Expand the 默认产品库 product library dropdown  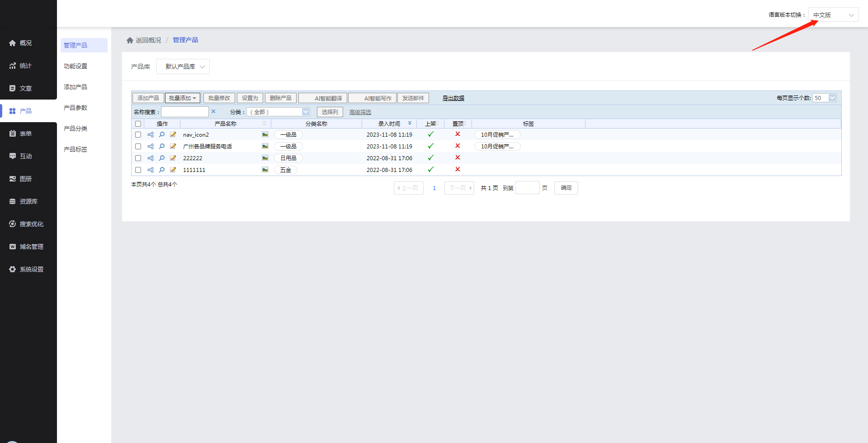183,67
